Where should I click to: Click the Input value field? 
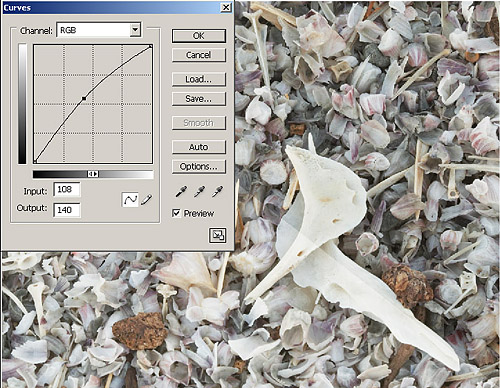tap(67, 189)
